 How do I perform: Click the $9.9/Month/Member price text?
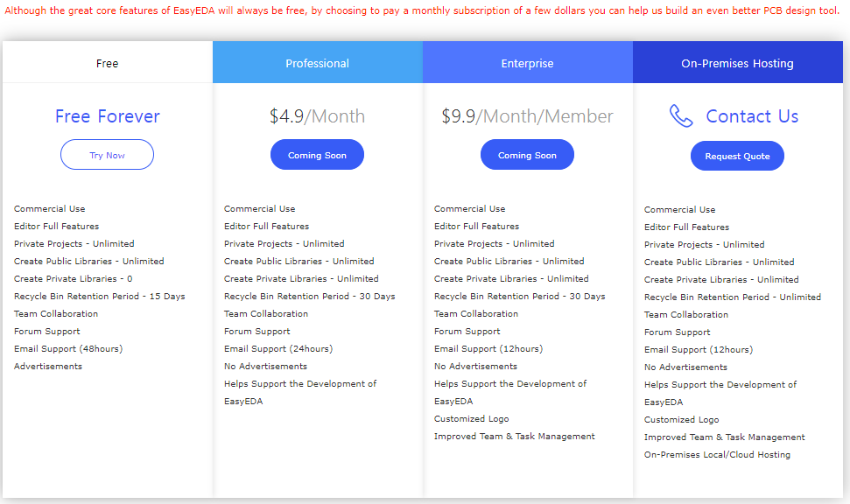coord(527,116)
